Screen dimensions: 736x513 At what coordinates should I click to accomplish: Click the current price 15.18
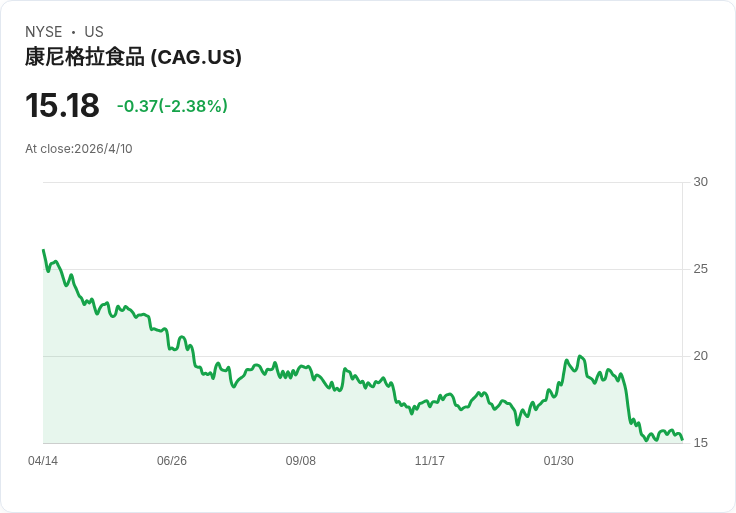62,106
